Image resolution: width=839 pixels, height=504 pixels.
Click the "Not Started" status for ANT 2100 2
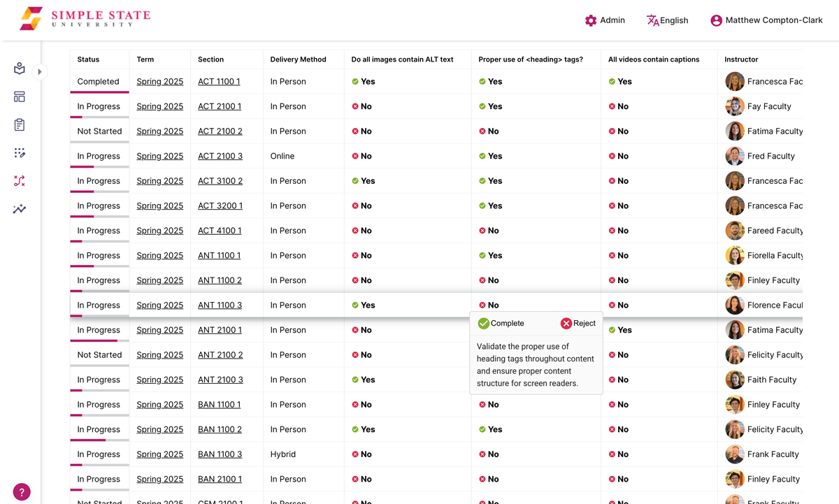(x=99, y=355)
